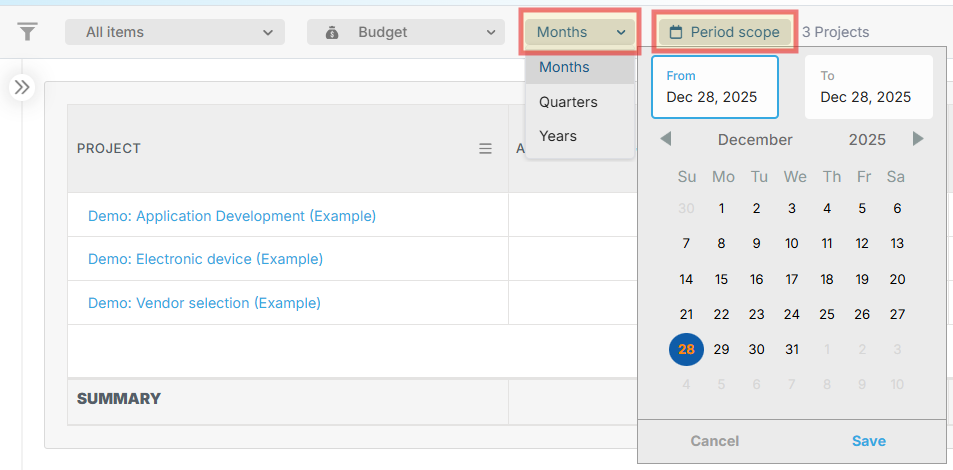This screenshot has height=470, width=953.
Task: Select December 17 in calendar
Action: click(791, 280)
